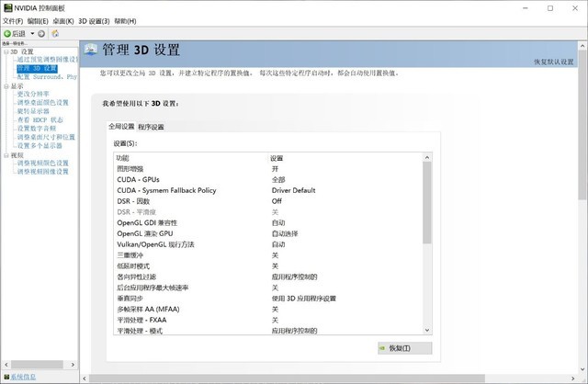Select the 低延时模式 setting row
Screen dimensions: 588x384
click(x=269, y=265)
